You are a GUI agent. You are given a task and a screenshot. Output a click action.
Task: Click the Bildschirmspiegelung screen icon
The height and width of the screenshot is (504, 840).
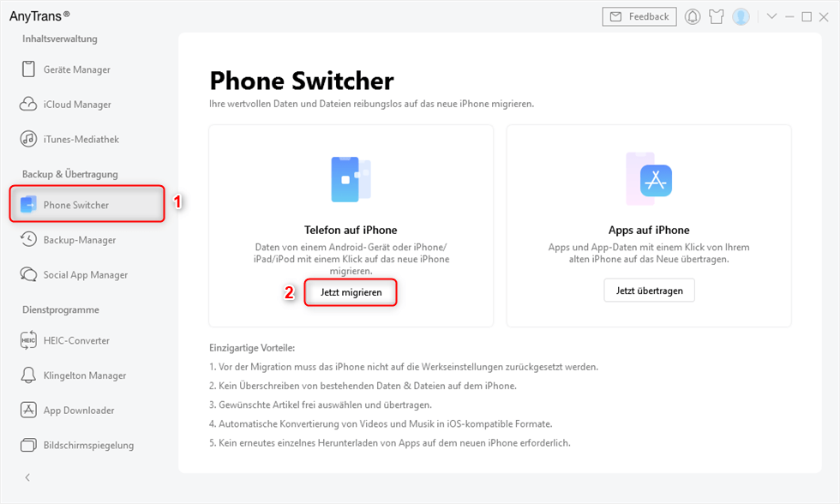(x=28, y=446)
